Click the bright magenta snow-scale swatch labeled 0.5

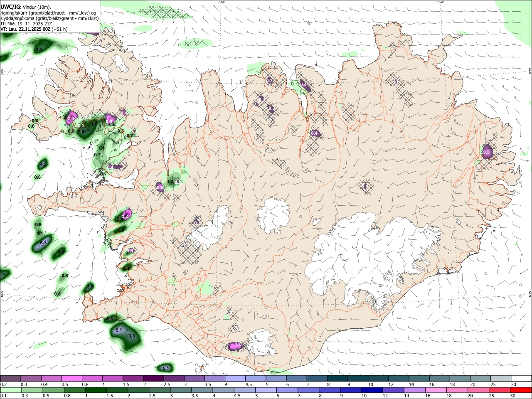(71, 379)
